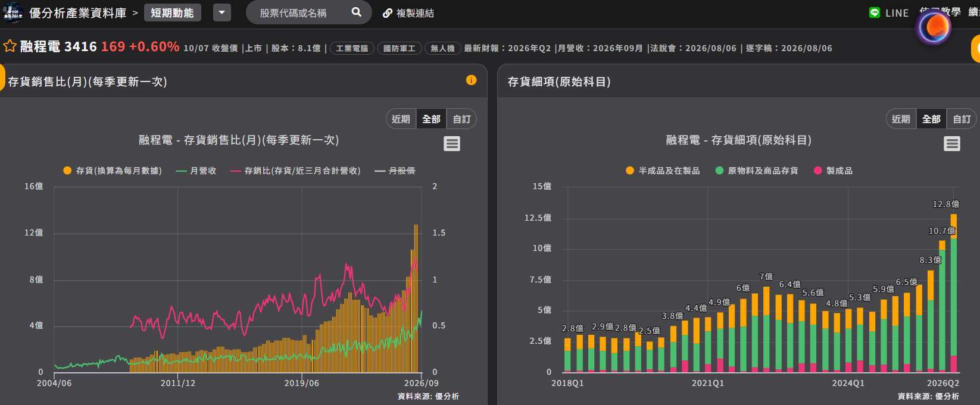
Task: Select the 短期動能 tab
Action: pos(172,12)
